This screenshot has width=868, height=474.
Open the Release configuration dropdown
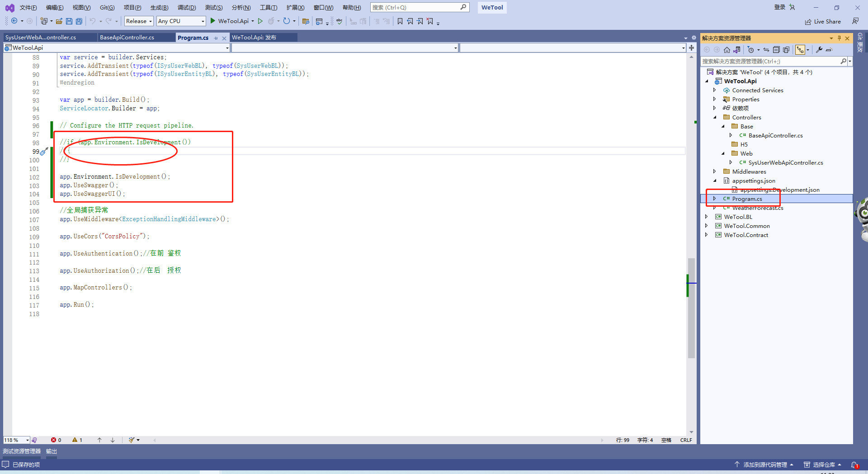138,21
